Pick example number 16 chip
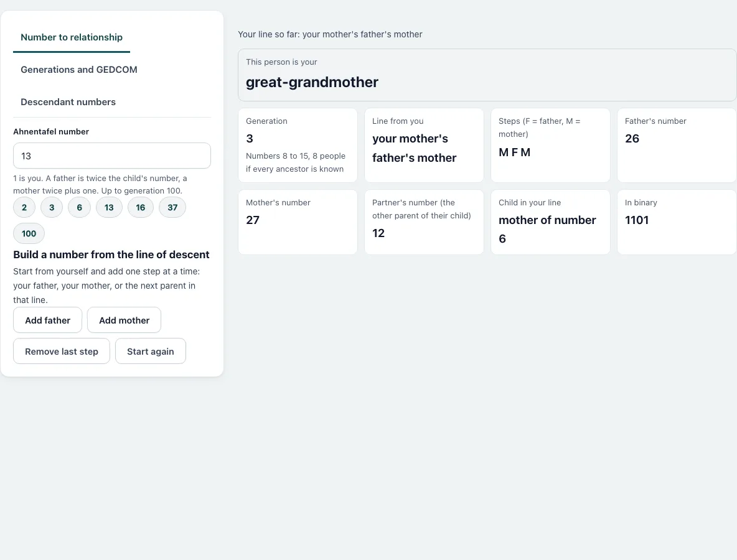Screen dimensions: 737x560 pos(141,207)
